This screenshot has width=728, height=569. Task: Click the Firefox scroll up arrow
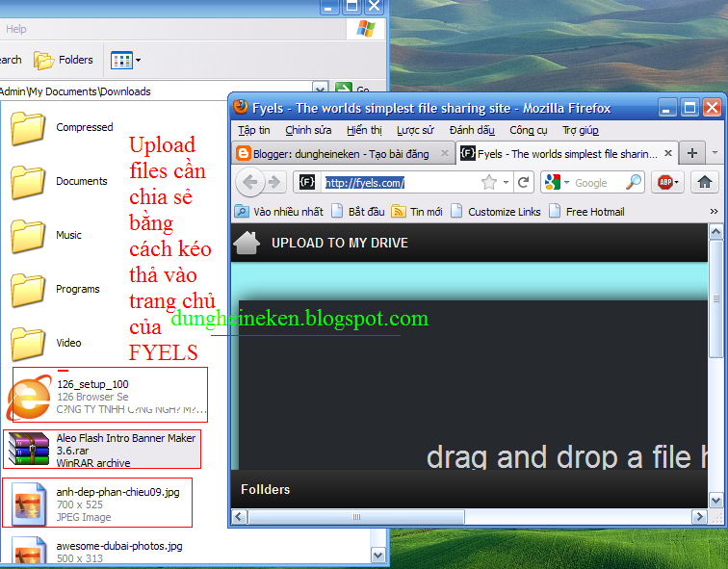[715, 232]
